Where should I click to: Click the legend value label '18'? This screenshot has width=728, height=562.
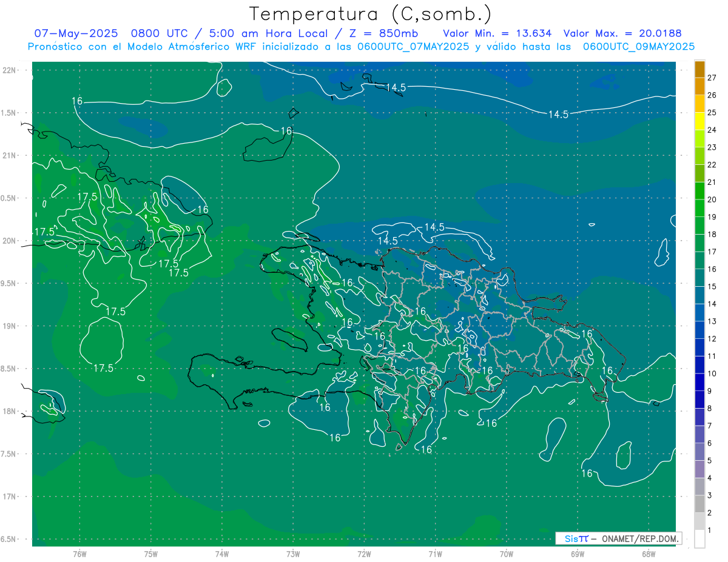[712, 234]
